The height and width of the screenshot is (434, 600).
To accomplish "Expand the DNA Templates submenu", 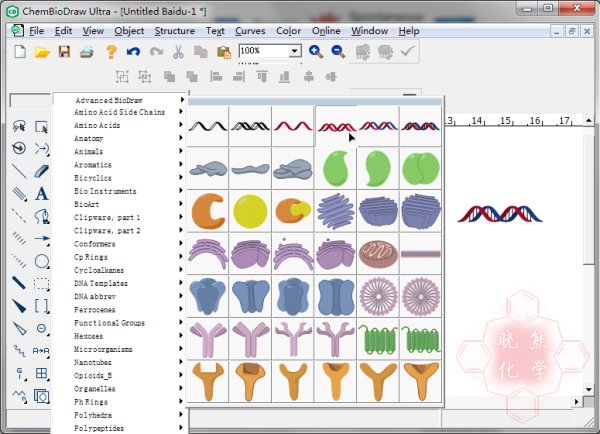I will click(x=119, y=283).
